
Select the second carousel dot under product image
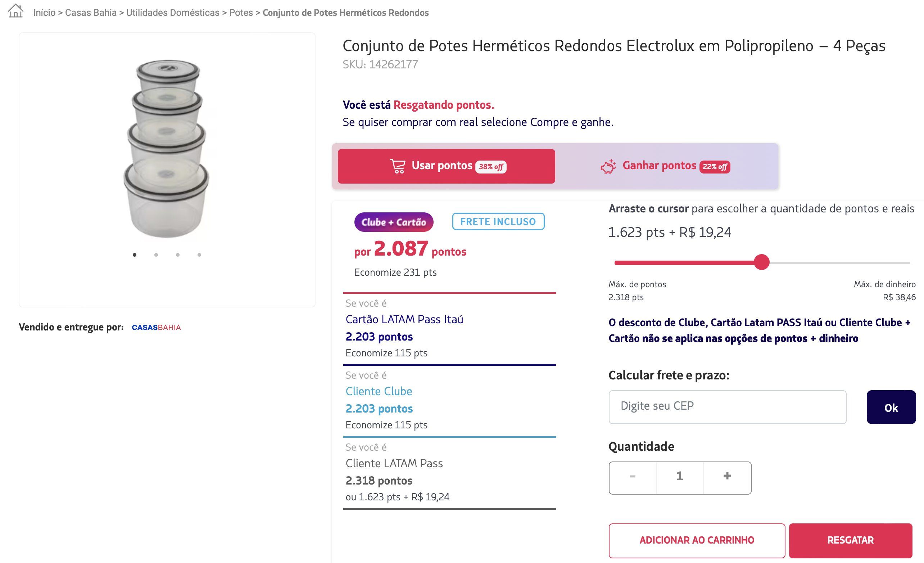[x=156, y=255]
